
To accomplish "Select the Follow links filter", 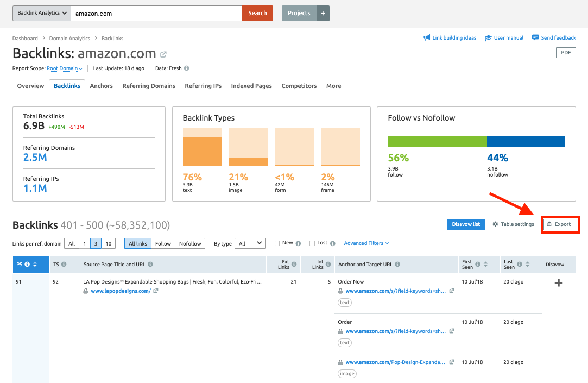I will point(163,243).
